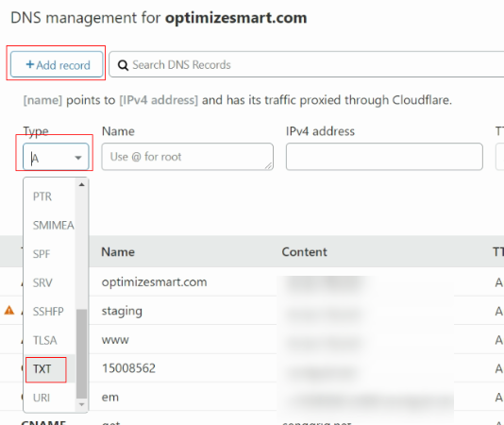This screenshot has height=425, width=504.
Task: Click the dropdown list scroll-down arrow
Action: (x=82, y=404)
